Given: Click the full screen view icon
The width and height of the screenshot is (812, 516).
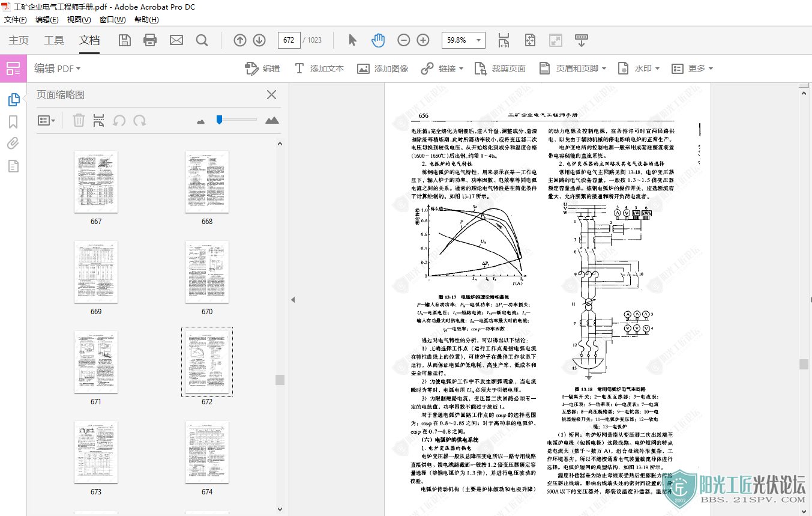Looking at the screenshot, I should pyautogui.click(x=556, y=40).
